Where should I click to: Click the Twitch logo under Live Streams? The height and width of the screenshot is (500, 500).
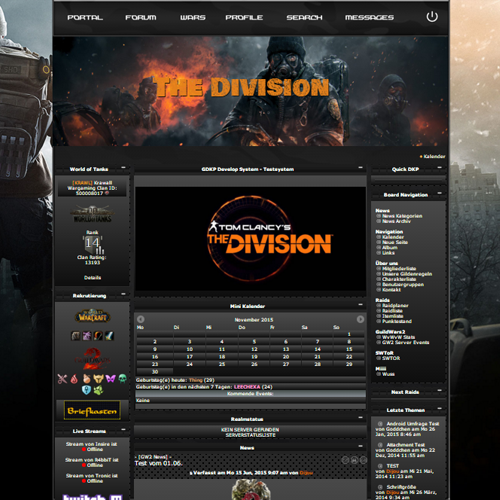pyautogui.click(x=92, y=496)
